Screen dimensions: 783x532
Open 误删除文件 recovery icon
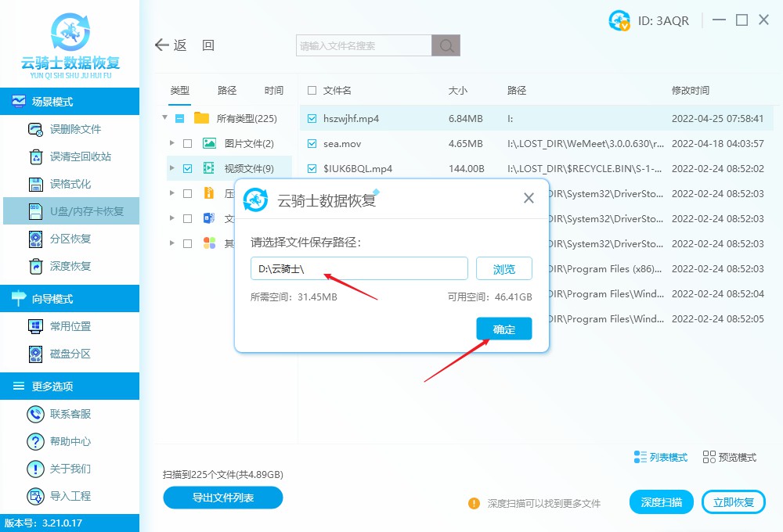(35, 129)
